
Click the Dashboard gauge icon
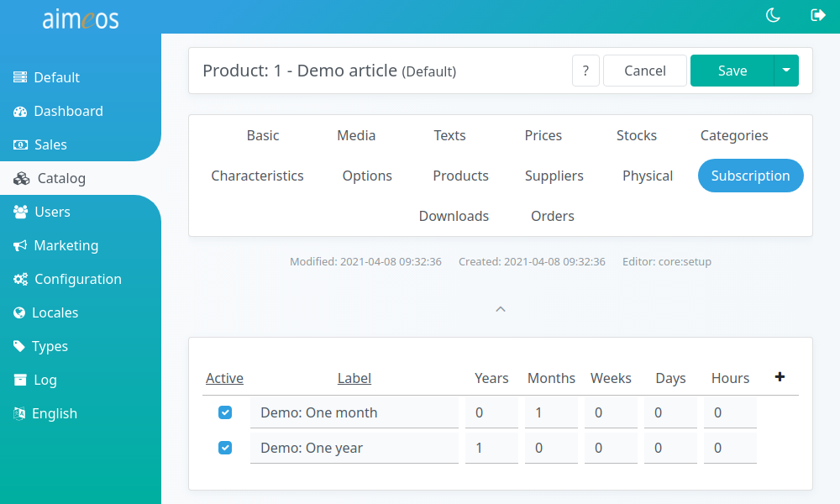coord(20,112)
